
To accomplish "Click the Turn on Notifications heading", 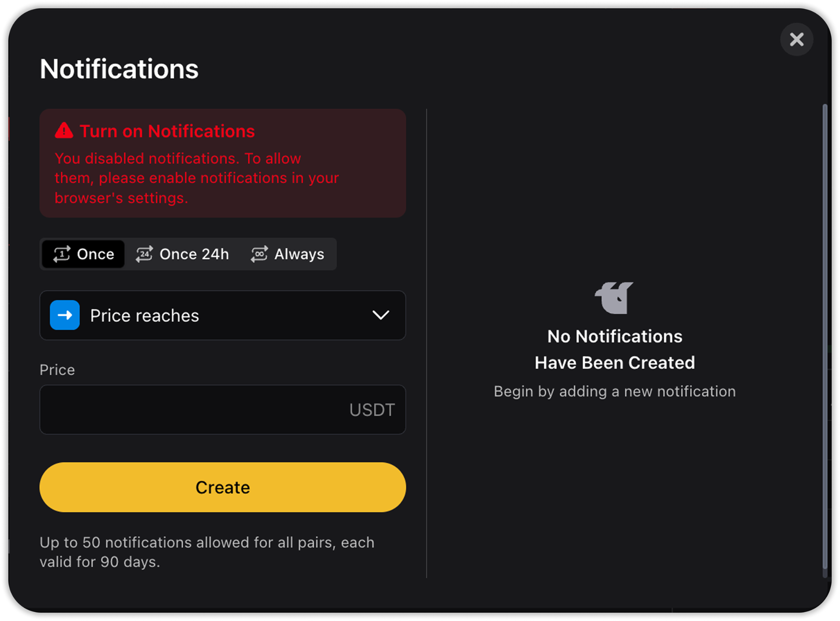I will pyautogui.click(x=167, y=131).
